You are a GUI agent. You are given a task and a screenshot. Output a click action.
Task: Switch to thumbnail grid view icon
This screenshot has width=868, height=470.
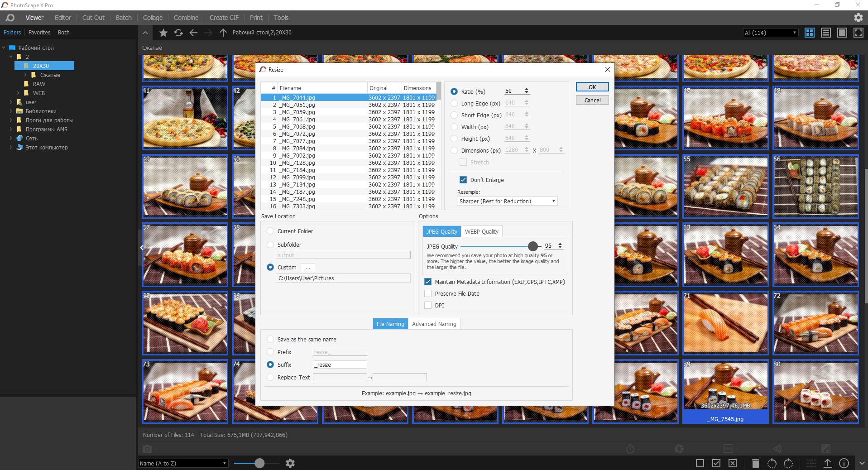[x=810, y=33]
